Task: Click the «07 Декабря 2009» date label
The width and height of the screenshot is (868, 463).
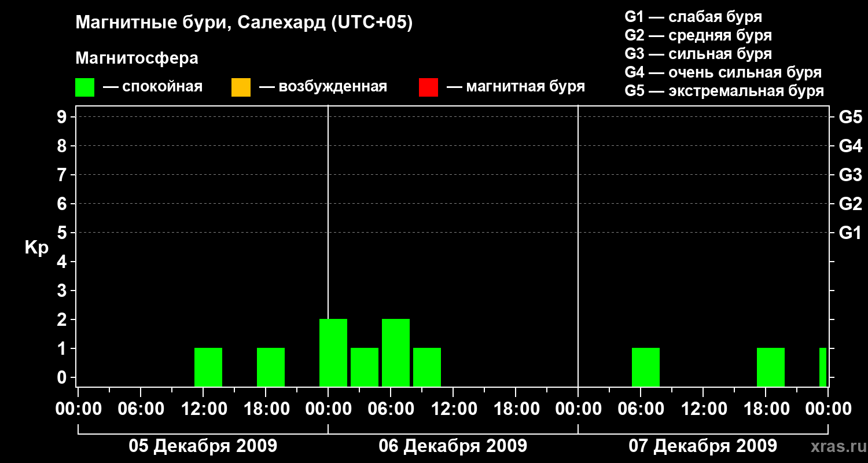Action: pyautogui.click(x=703, y=446)
